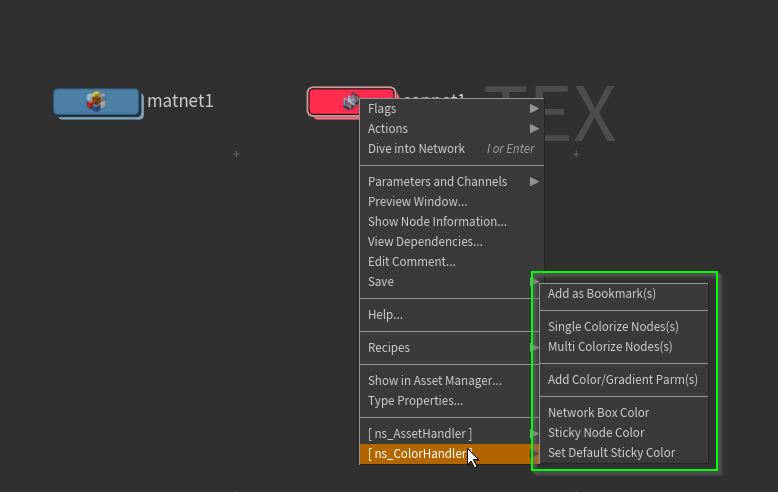Click the matnet1 node icon
The image size is (778, 492).
[96, 101]
